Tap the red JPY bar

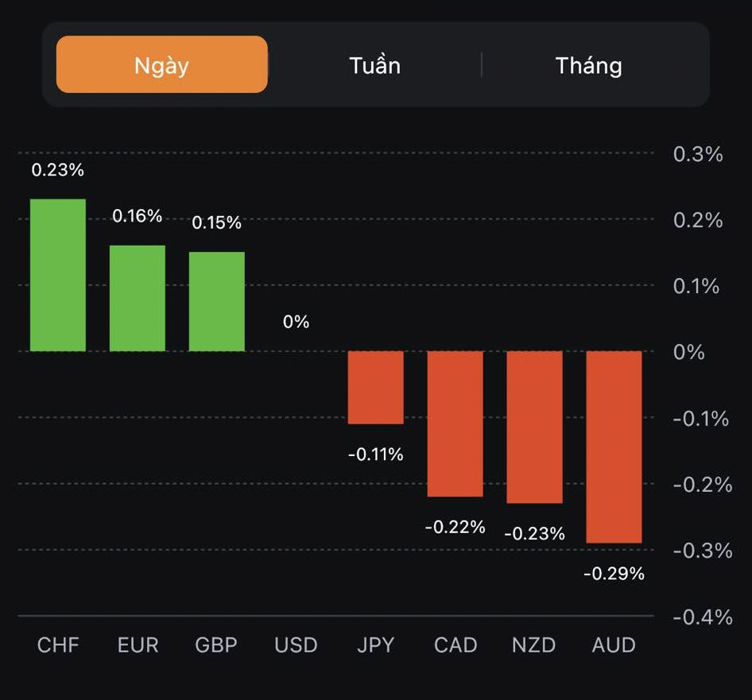pyautogui.click(x=375, y=387)
